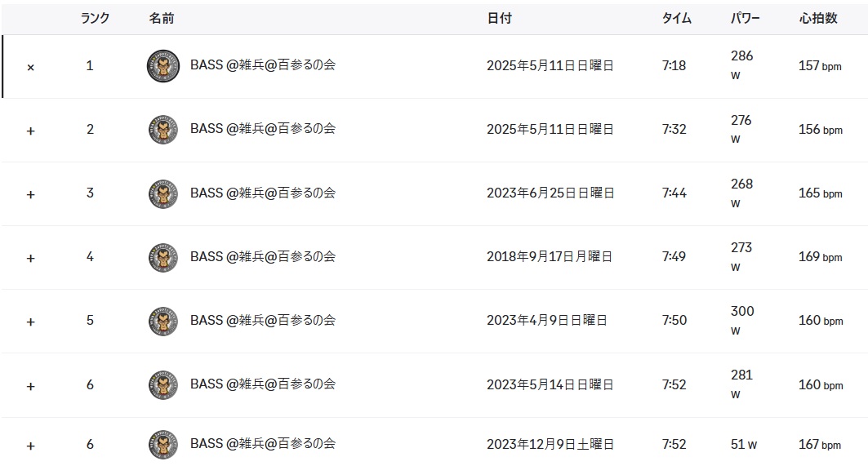
Task: Open avatar in the 51 w row
Action: pyautogui.click(x=162, y=445)
